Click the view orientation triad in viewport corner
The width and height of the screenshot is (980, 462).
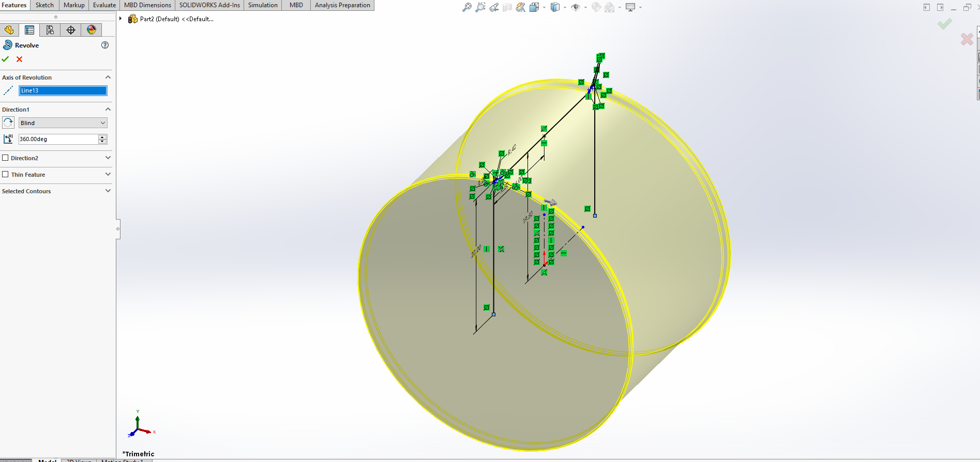pos(141,425)
